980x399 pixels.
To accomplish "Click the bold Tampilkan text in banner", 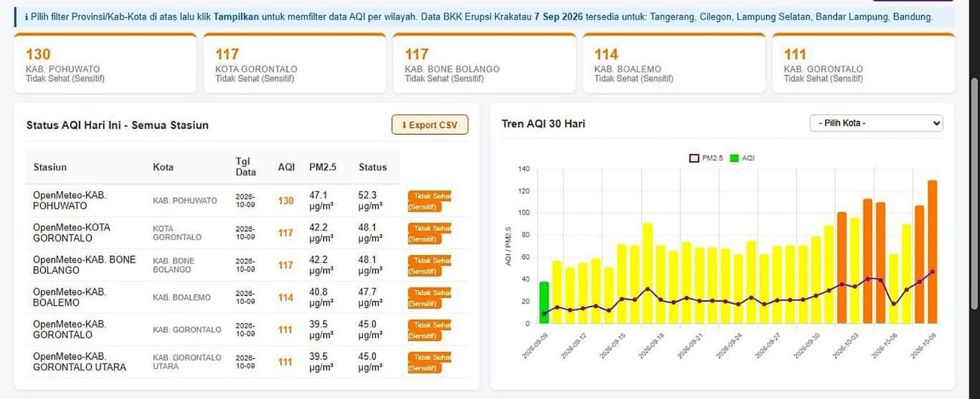I will click(x=236, y=17).
